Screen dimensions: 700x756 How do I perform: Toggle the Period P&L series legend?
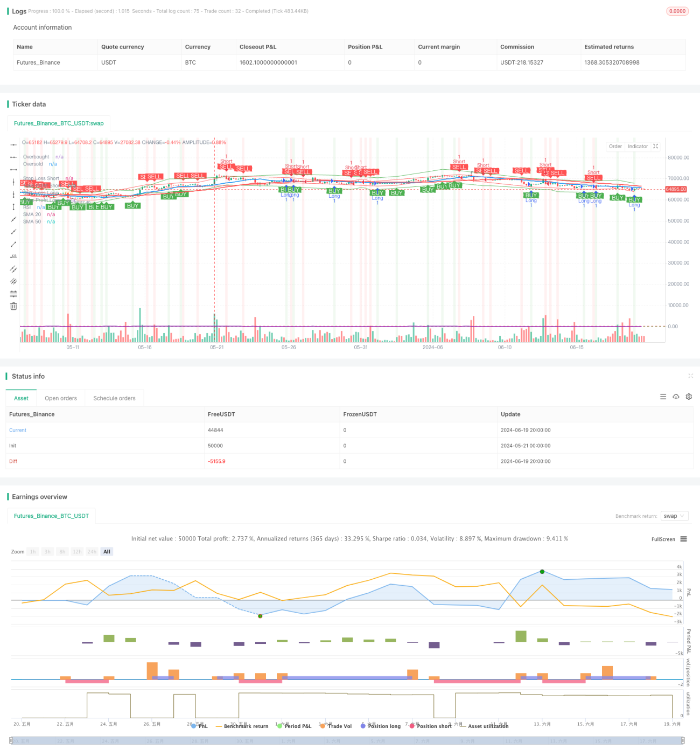tap(294, 726)
